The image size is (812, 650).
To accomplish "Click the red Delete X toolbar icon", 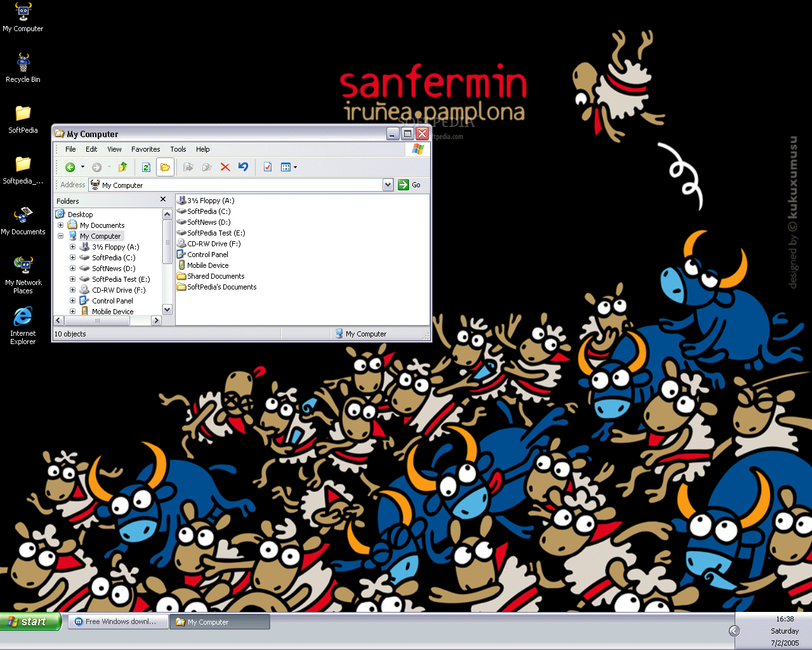I will 225,167.
